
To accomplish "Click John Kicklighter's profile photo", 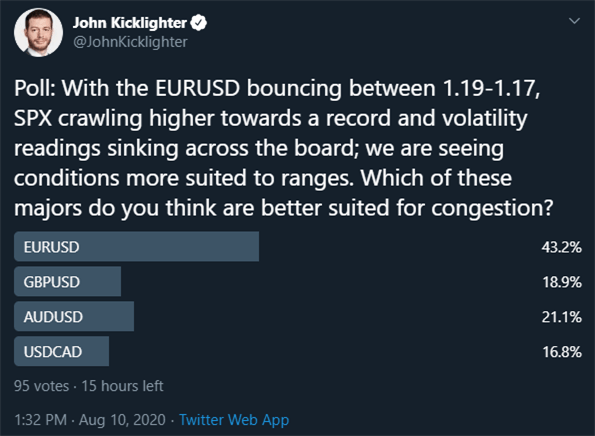I will point(38,33).
